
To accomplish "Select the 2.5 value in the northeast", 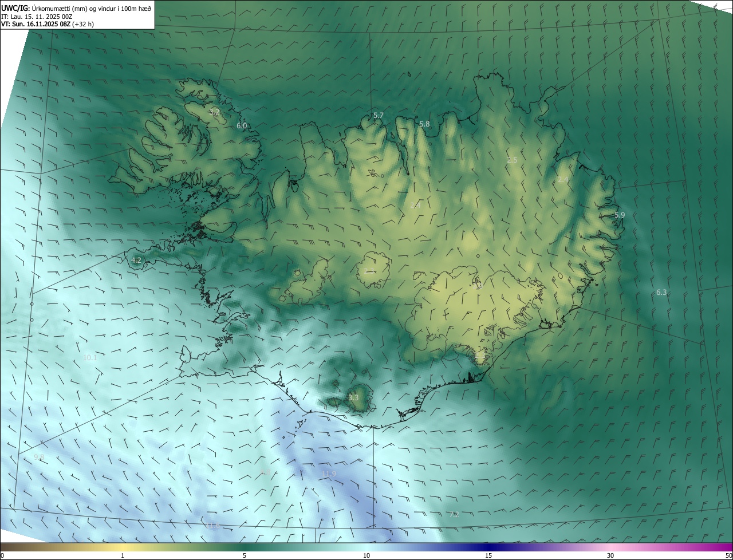I will (x=512, y=160).
